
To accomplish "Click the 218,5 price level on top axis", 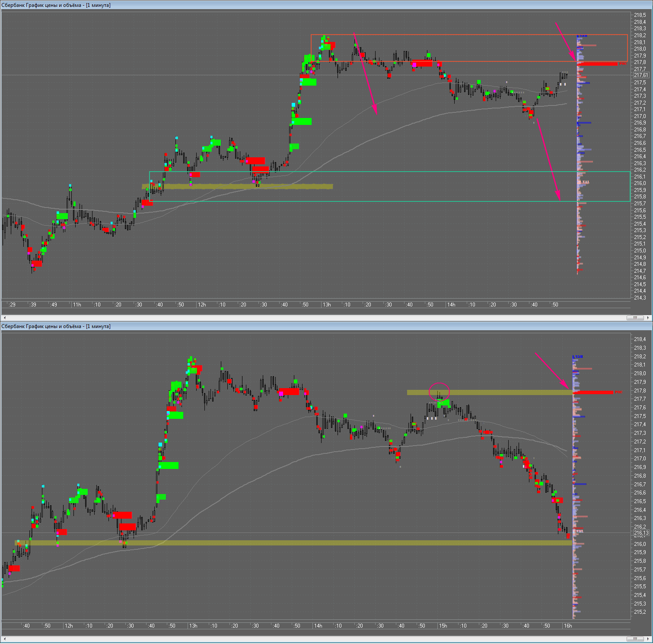I will pyautogui.click(x=640, y=15).
